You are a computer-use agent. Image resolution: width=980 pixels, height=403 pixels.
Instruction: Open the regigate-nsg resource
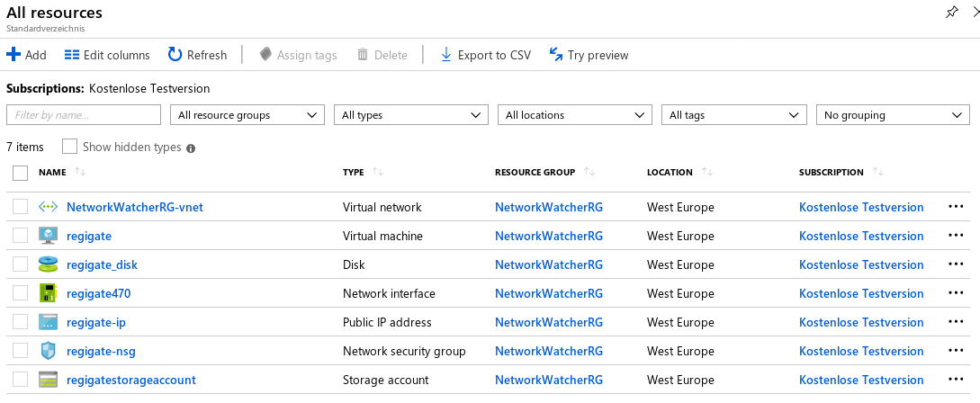tap(102, 351)
